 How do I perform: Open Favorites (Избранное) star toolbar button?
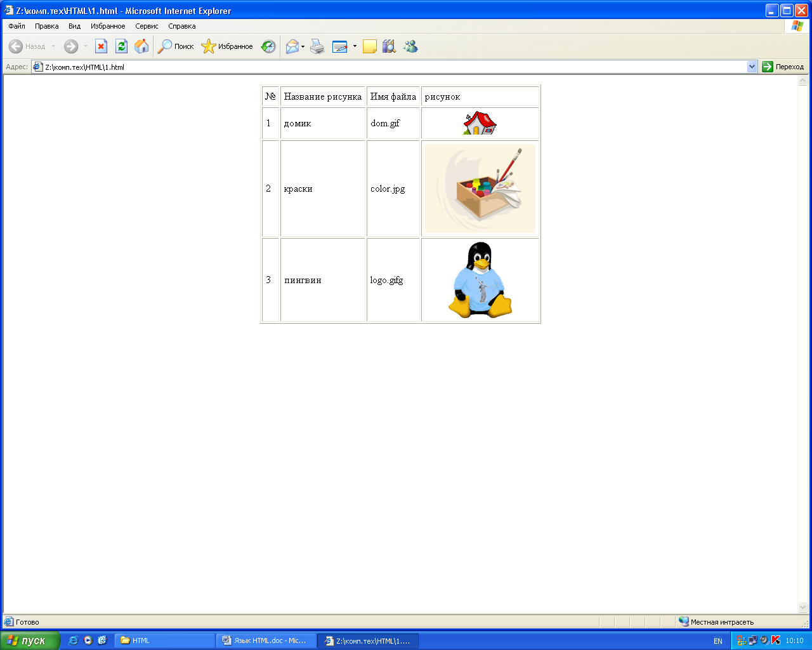227,46
